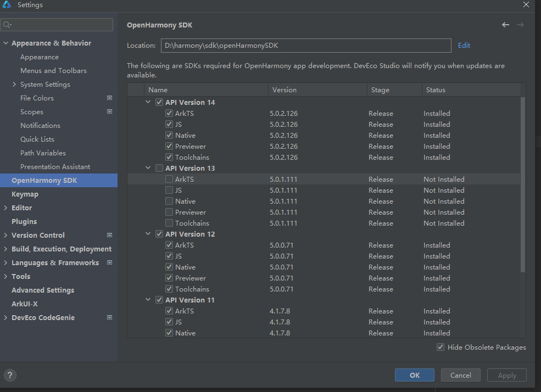Screen dimensions: 541x392
Task: Click the Cancel button
Action: (x=460, y=375)
